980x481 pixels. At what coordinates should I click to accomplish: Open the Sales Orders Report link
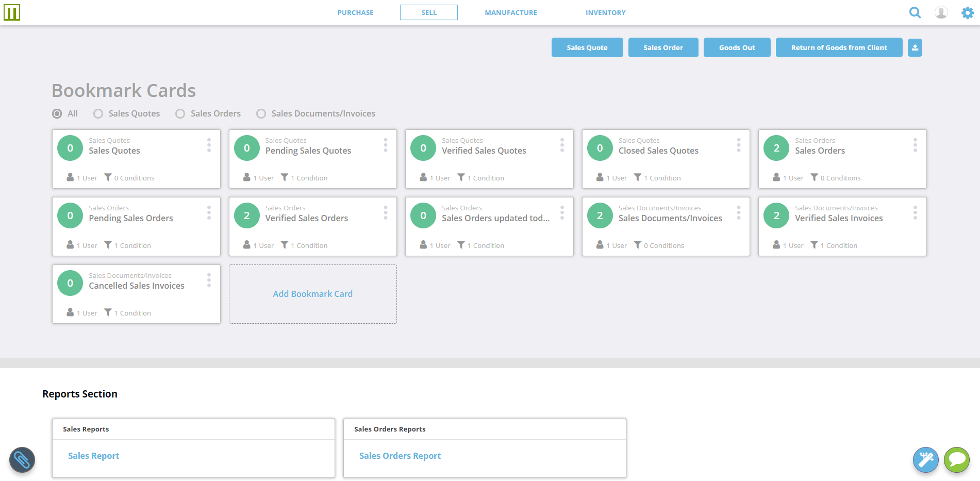(x=400, y=456)
